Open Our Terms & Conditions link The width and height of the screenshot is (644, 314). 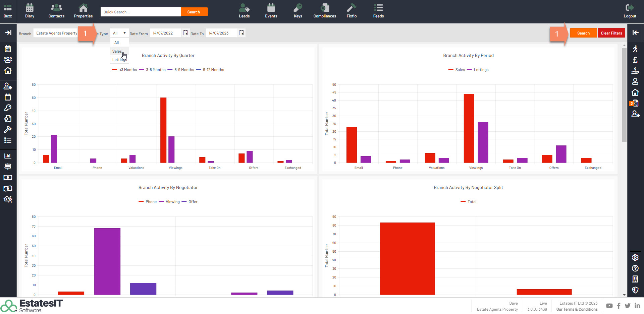(577, 309)
